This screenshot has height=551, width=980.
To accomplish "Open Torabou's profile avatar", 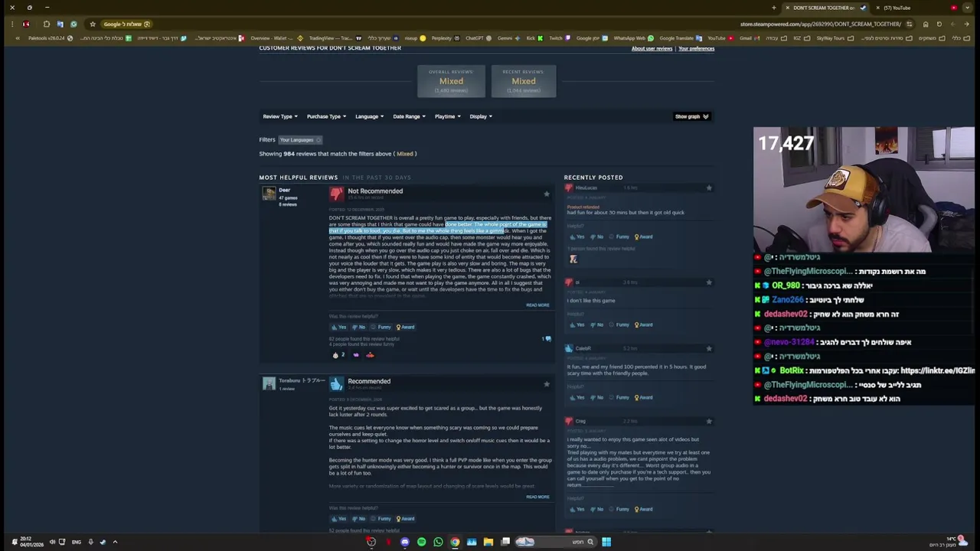I will tap(269, 383).
